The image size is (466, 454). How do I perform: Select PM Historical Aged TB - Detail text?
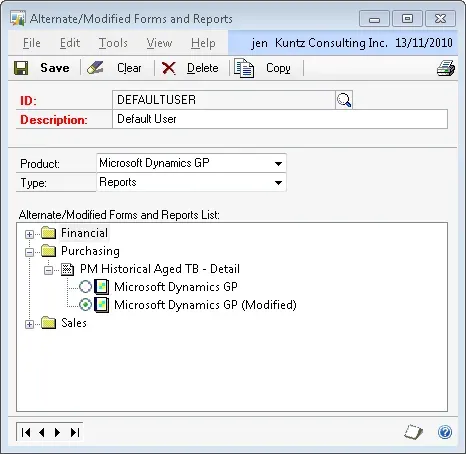160,269
